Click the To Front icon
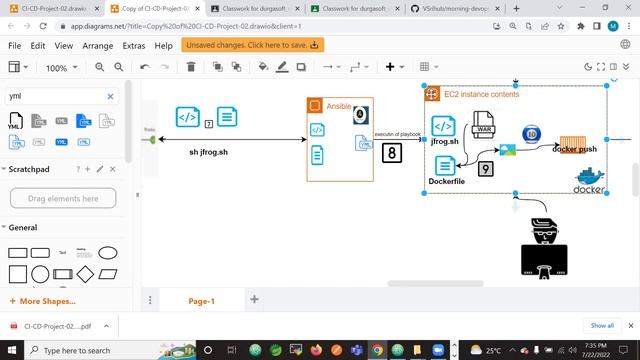Screen dimensions: 640x360 click(x=218, y=67)
